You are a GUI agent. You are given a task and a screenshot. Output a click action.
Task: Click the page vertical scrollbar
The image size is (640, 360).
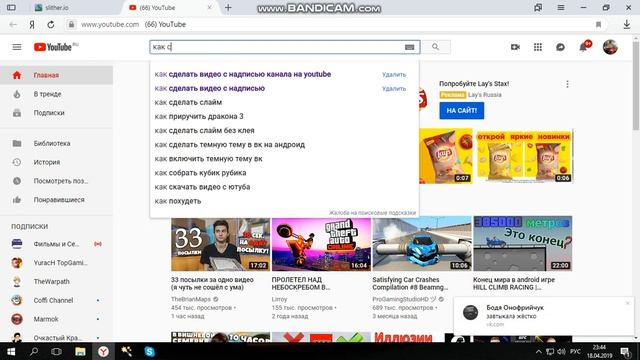(x=636, y=86)
